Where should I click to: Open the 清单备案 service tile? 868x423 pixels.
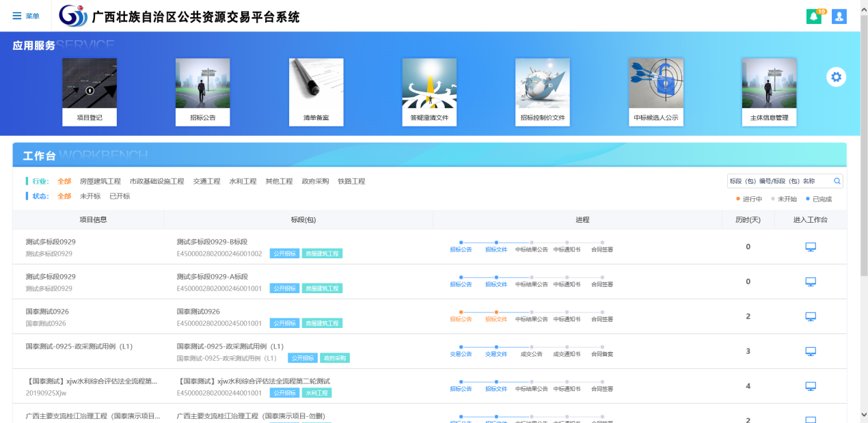click(316, 92)
